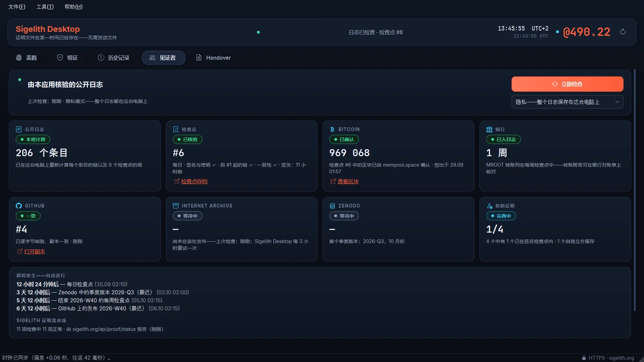This screenshot has height=362, width=644.
Task: Click the Bitcoin logo icon
Action: 332,130
